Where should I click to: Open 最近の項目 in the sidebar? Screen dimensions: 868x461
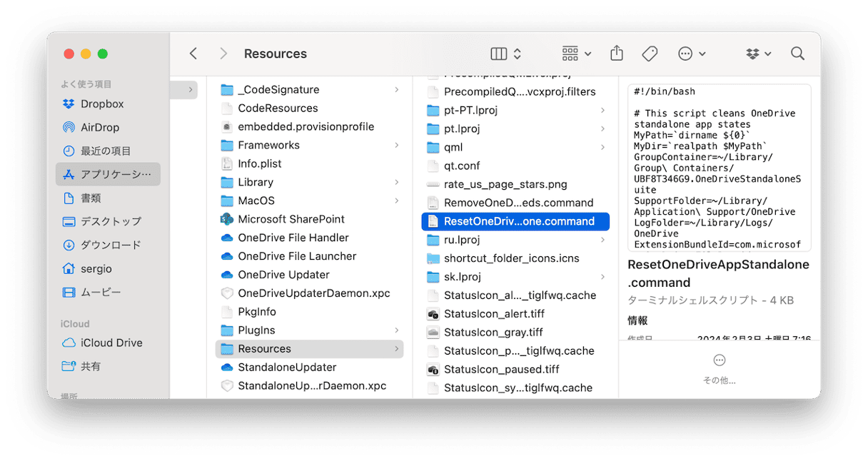(108, 151)
